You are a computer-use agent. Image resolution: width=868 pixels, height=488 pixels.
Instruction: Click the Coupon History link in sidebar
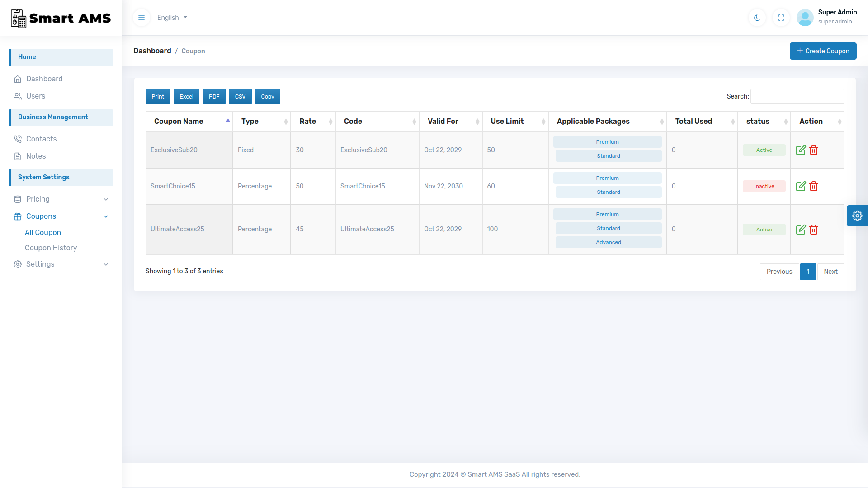pyautogui.click(x=50, y=248)
